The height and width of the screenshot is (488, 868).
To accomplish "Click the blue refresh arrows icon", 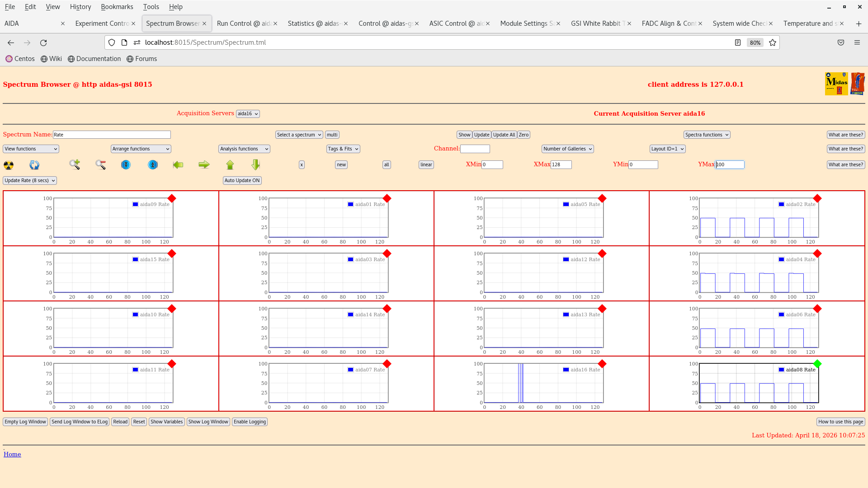I will click(x=34, y=165).
